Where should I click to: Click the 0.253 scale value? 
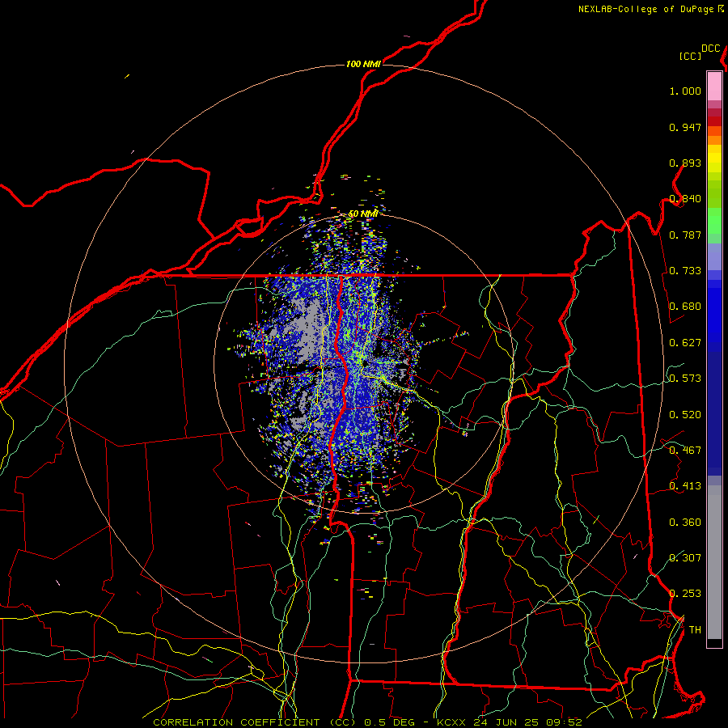[x=685, y=594]
